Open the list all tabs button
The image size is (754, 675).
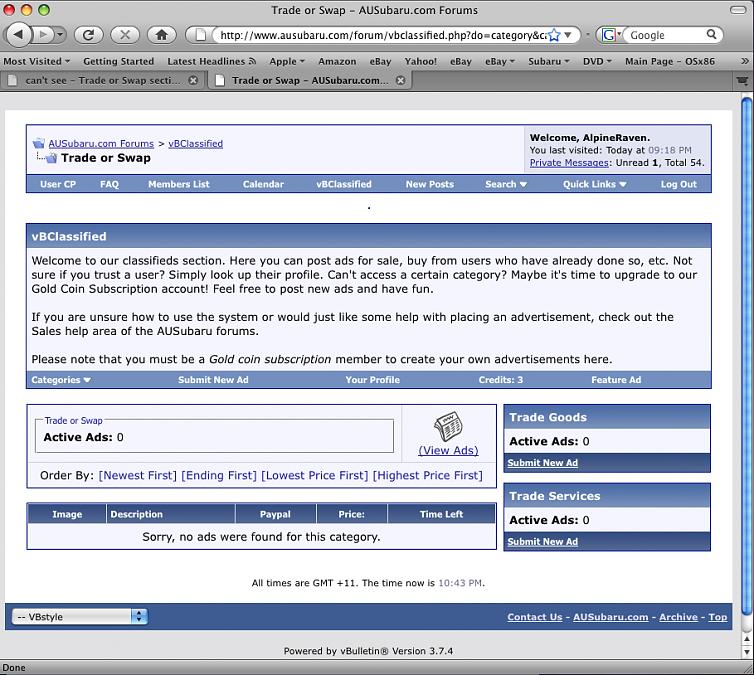742,81
